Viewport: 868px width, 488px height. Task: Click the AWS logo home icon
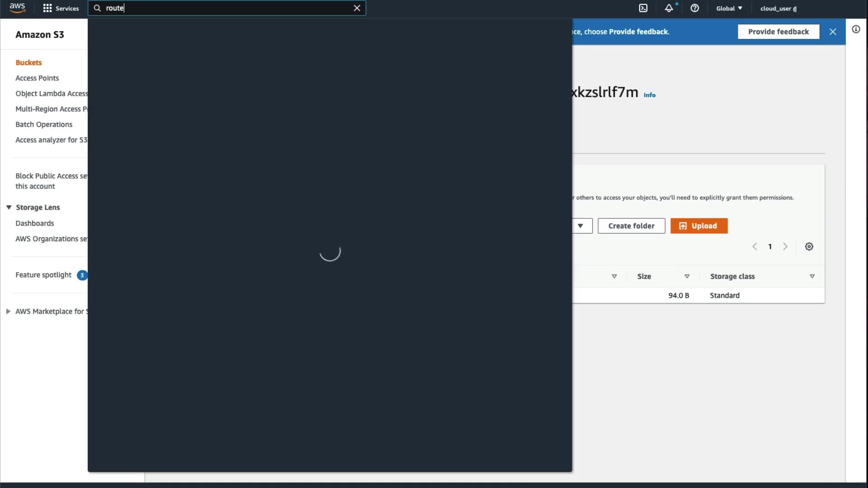point(17,8)
